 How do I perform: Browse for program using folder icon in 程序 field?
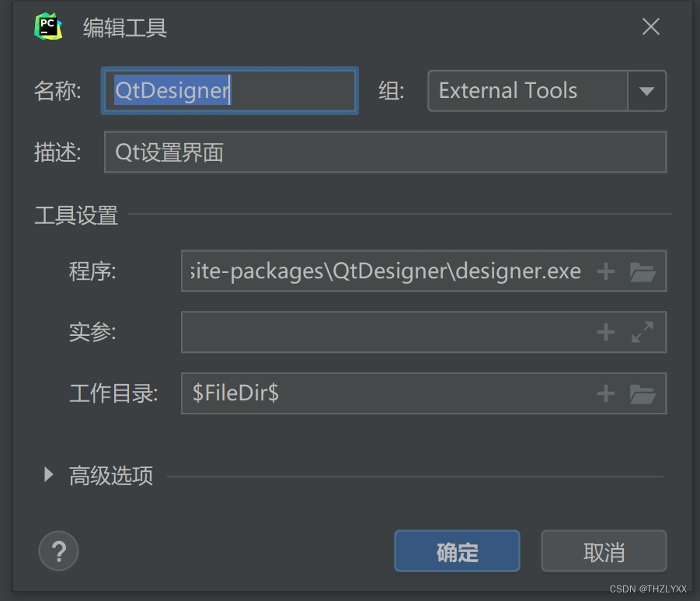click(x=643, y=271)
